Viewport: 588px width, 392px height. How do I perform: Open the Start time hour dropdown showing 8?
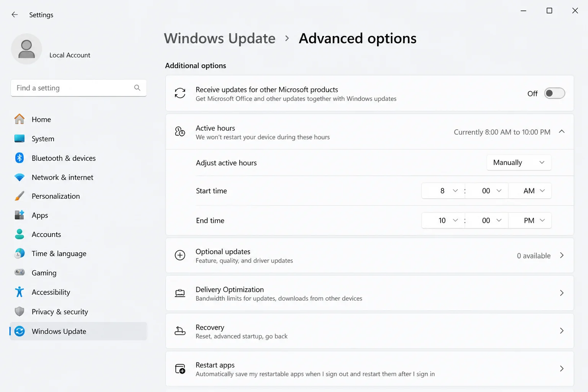tap(443, 191)
